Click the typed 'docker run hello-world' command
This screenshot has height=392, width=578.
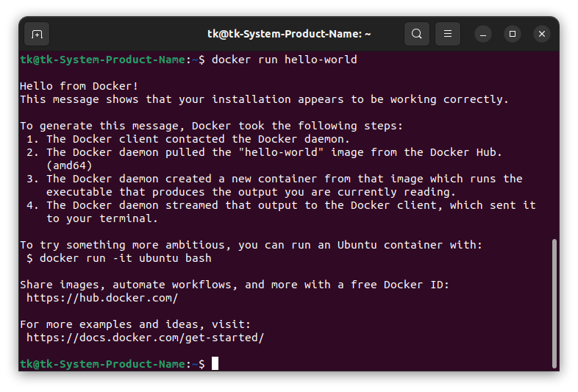pos(284,60)
